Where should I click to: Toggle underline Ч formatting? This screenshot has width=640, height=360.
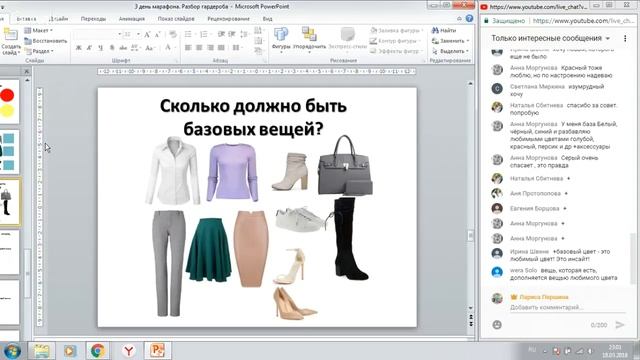tap(100, 48)
